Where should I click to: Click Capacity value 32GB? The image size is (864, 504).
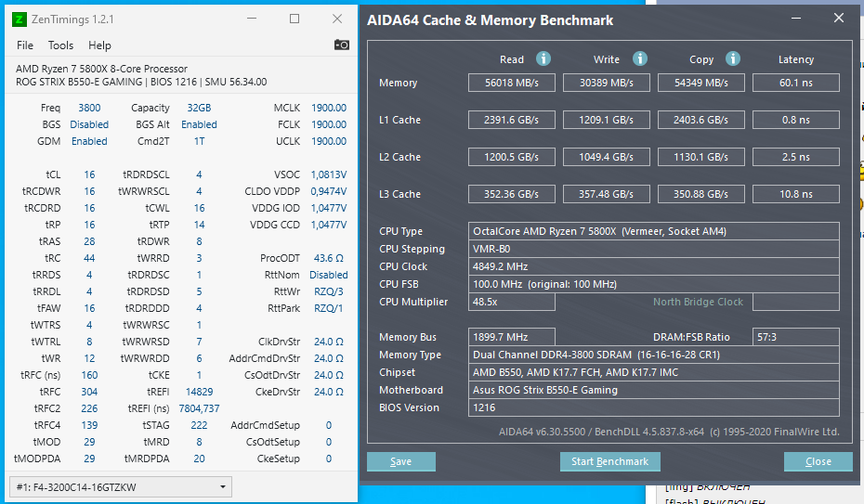point(199,108)
